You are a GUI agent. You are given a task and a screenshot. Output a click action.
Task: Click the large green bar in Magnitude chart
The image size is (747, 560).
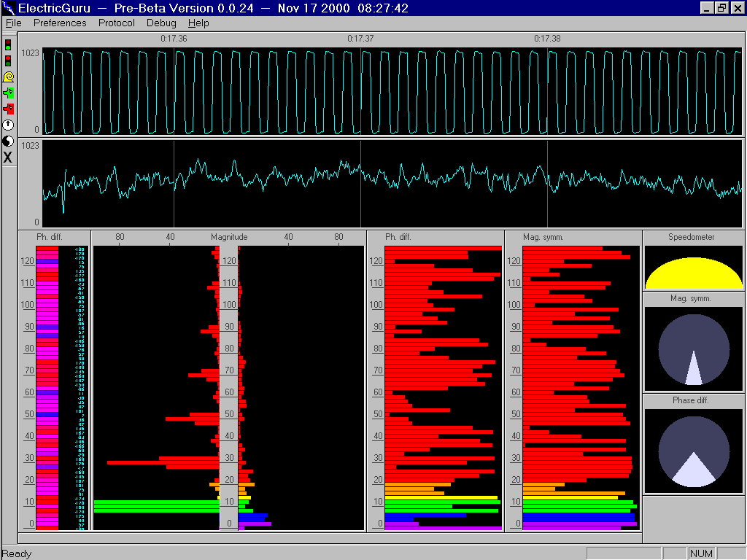(x=156, y=506)
